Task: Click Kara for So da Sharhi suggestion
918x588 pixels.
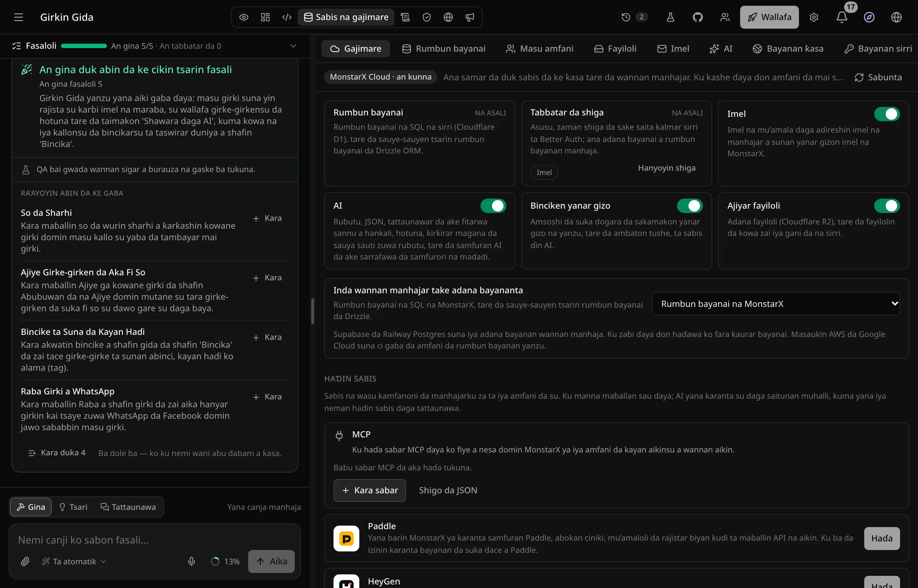Action: coord(267,218)
